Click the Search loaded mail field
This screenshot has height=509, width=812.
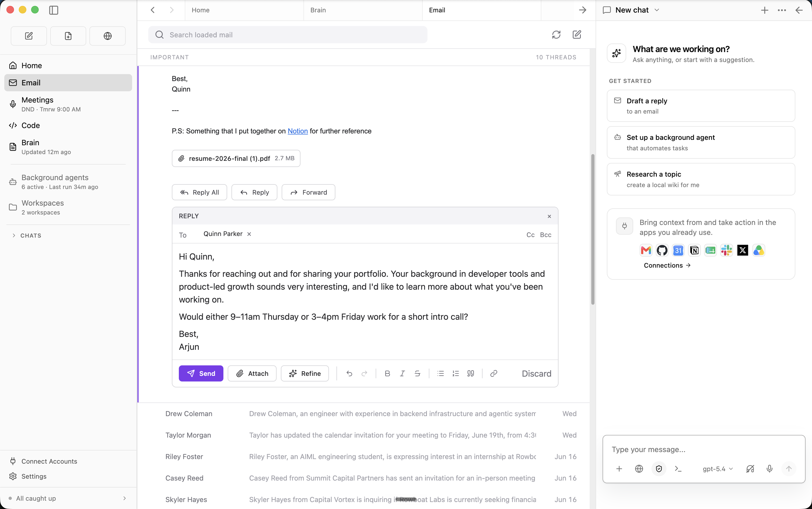(288, 35)
